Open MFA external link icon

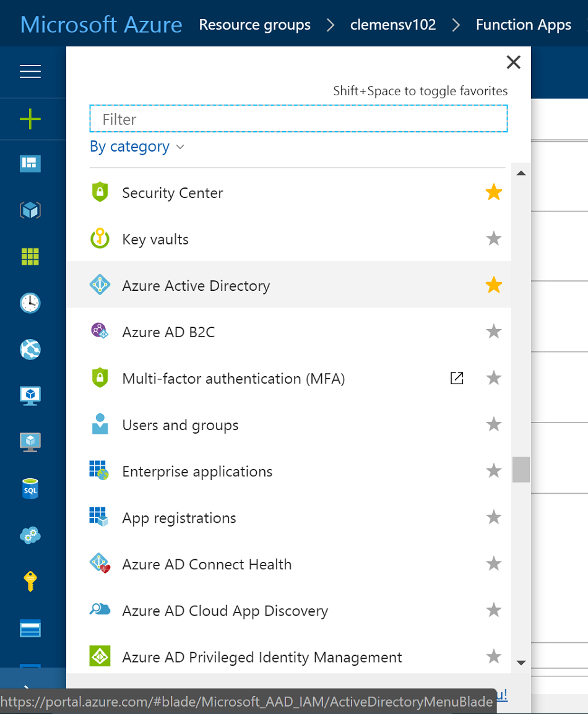tap(457, 378)
